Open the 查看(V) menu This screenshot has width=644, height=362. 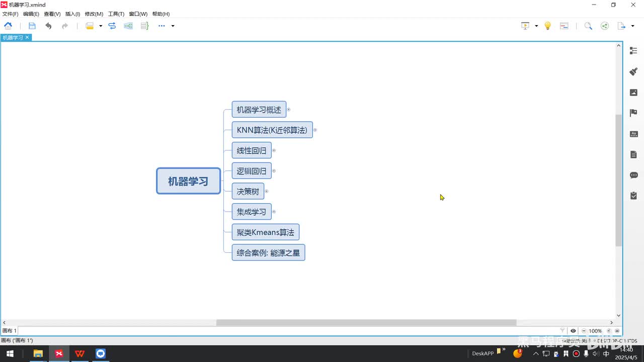(52, 14)
